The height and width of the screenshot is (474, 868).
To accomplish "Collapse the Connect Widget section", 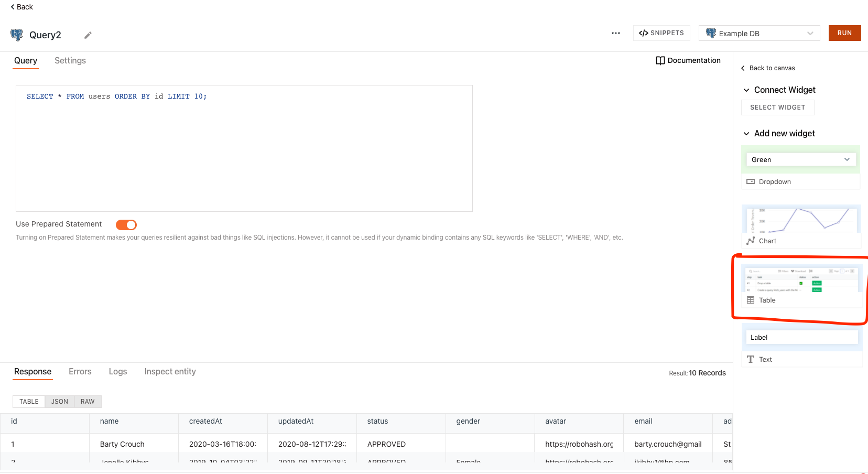I will (x=746, y=90).
